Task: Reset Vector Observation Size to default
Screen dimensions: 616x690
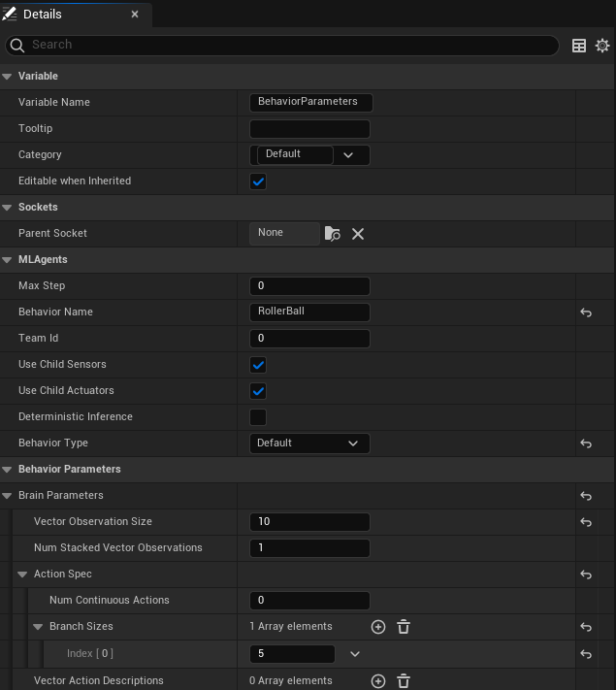Action: point(586,522)
